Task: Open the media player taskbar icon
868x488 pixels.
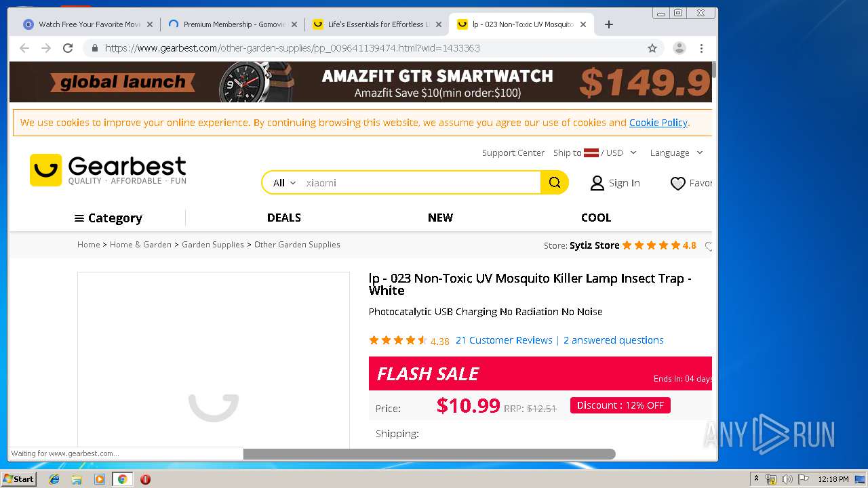Action: pos(100,479)
